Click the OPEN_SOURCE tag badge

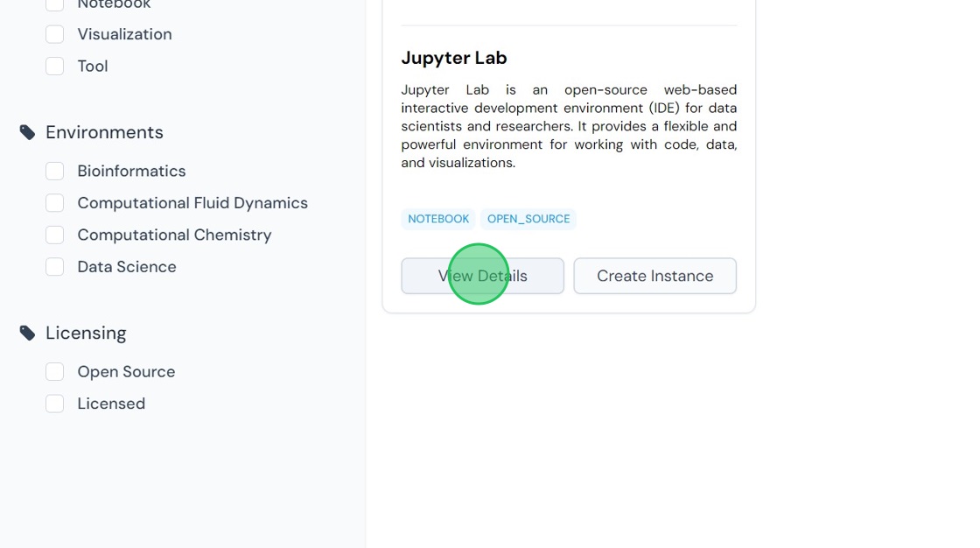tap(528, 219)
